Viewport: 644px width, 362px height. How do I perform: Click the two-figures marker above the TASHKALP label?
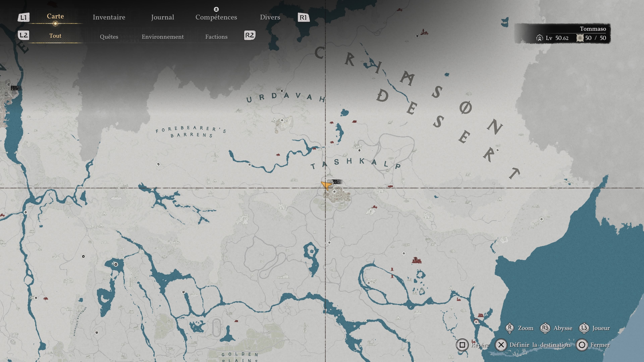coord(359,150)
